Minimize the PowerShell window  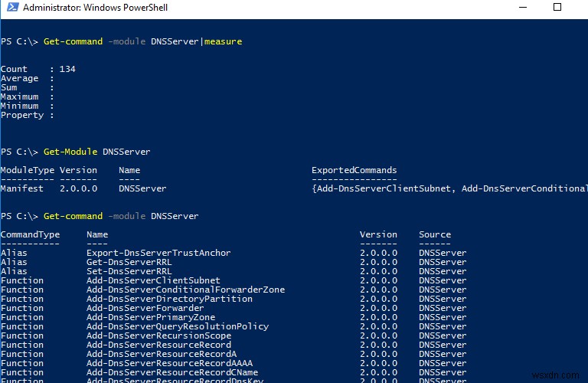[x=523, y=7]
